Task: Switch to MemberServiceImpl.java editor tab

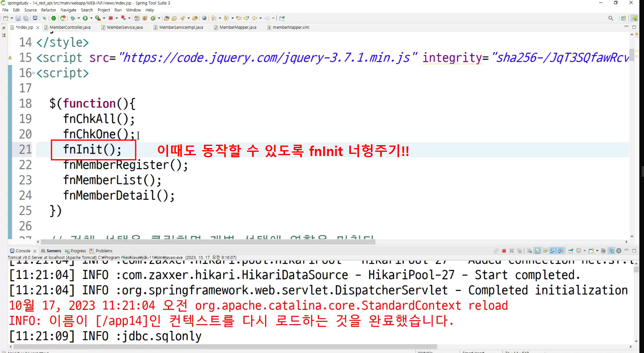Action: pos(178,28)
